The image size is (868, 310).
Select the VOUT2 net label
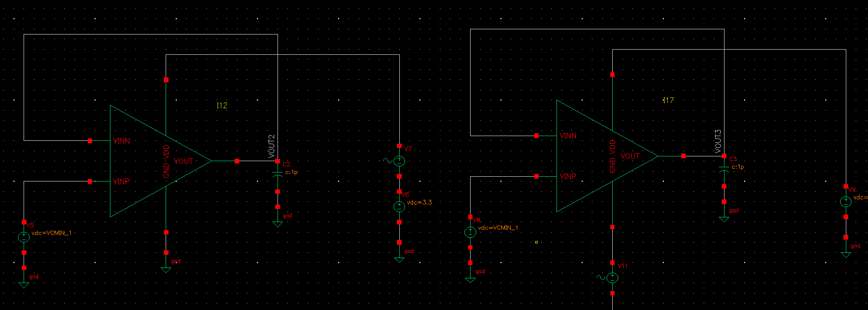click(271, 146)
